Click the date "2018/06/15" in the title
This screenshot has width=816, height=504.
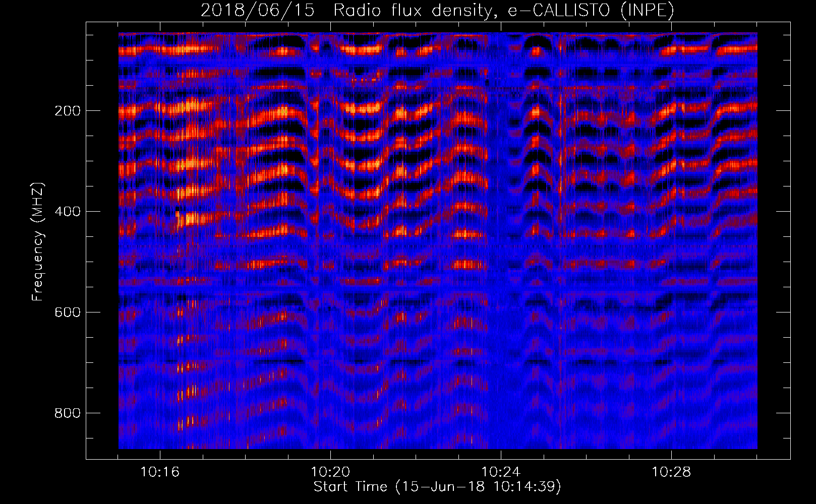[x=258, y=10]
